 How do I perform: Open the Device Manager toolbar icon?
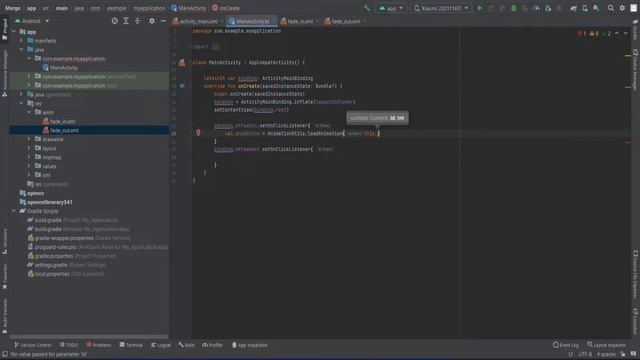point(585,8)
